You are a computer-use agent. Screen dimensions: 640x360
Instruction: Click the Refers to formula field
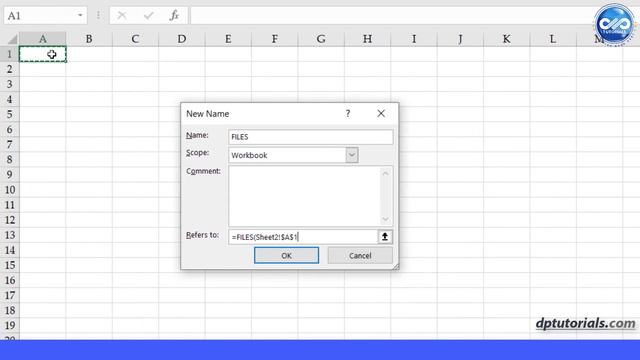pos(303,237)
